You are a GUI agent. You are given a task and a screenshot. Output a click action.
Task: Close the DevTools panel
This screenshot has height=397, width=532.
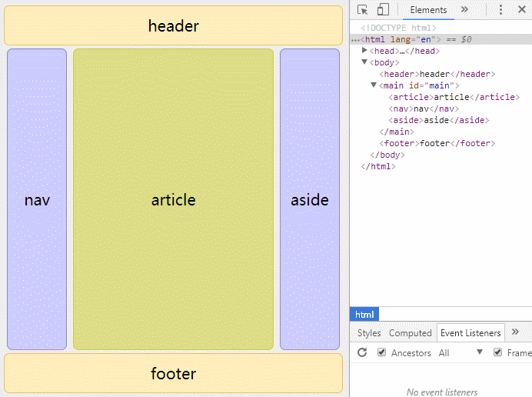[x=521, y=10]
